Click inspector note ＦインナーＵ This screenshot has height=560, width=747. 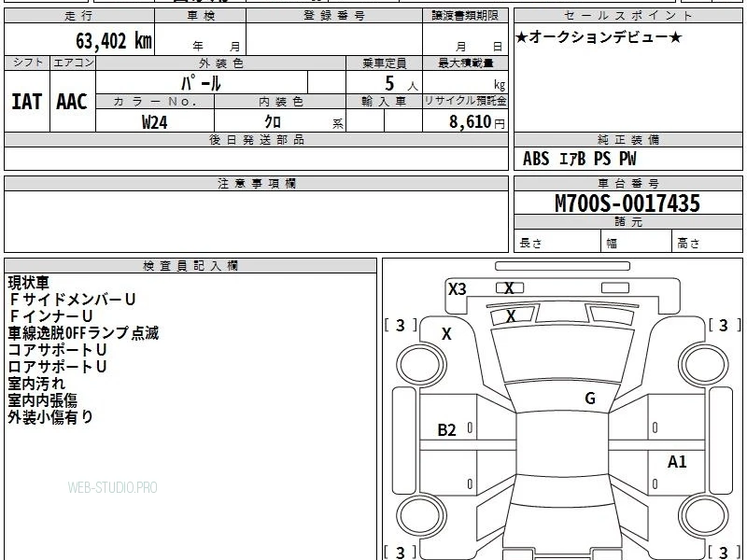coord(50,316)
